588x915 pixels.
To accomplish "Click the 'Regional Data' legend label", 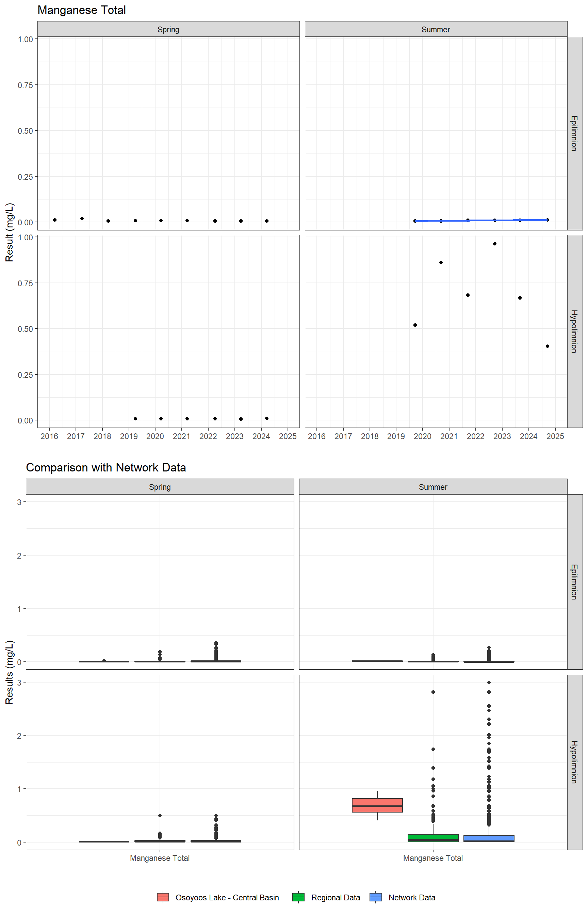I will click(x=336, y=897).
